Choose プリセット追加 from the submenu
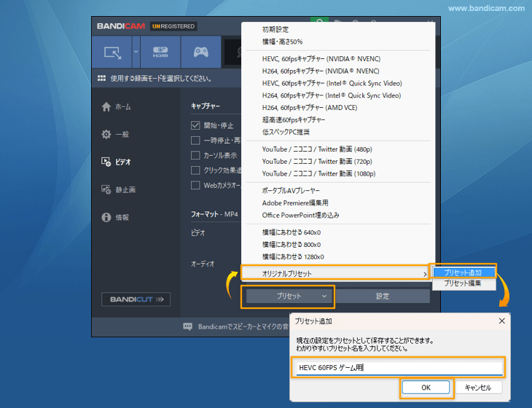Image resolution: width=532 pixels, height=408 pixels. click(463, 272)
